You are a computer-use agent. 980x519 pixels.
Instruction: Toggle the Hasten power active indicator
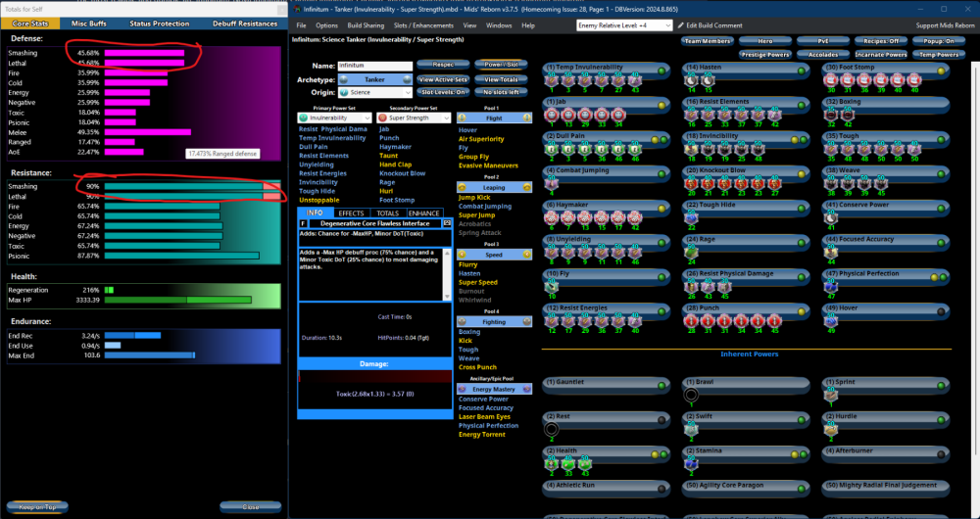[803, 71]
